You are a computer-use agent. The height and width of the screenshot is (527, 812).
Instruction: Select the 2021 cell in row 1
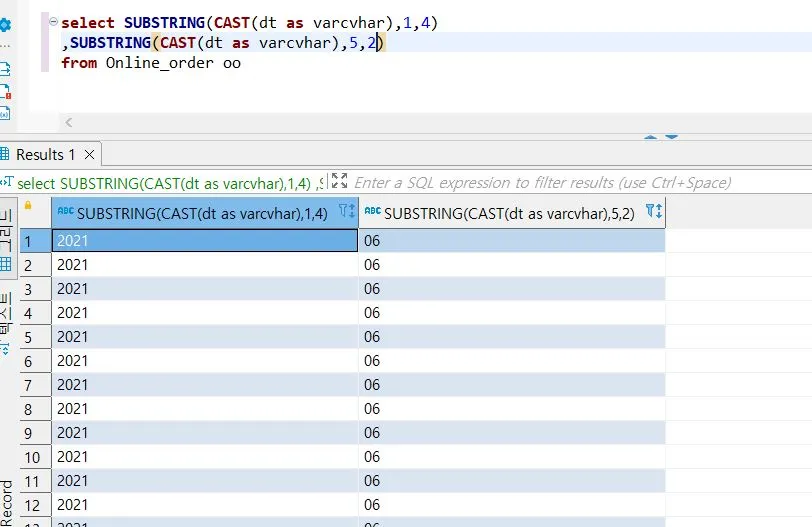[205, 241]
